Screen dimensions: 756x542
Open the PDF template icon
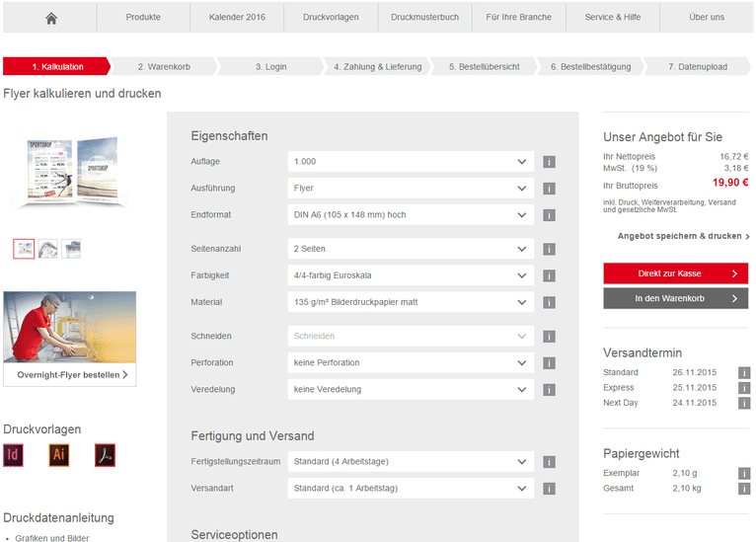(106, 455)
